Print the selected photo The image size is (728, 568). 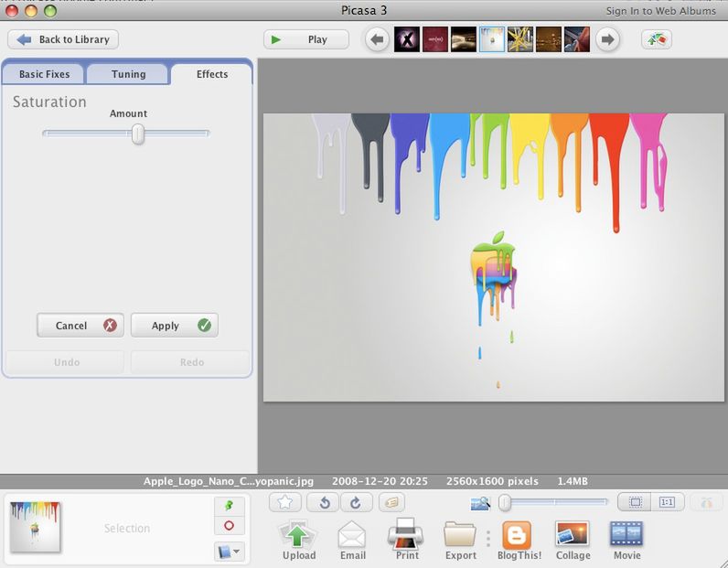click(x=407, y=539)
